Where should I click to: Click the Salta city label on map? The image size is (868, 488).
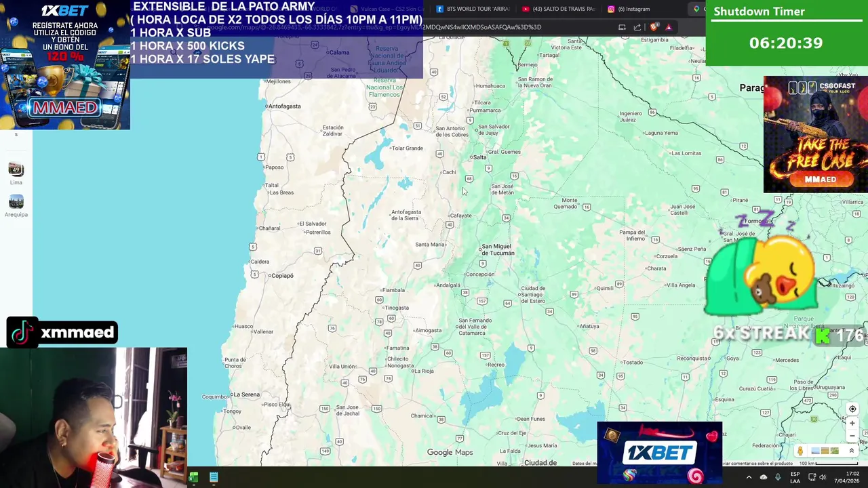[x=480, y=157]
